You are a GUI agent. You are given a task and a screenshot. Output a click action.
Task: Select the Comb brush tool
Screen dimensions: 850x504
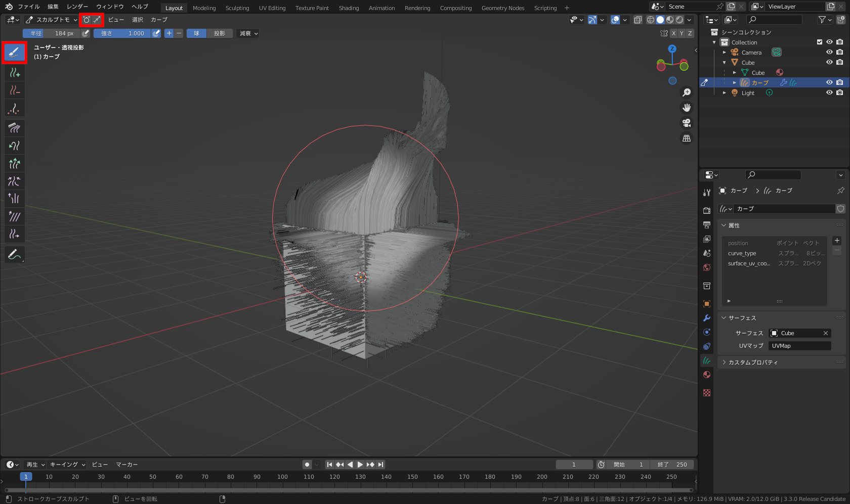click(x=14, y=128)
